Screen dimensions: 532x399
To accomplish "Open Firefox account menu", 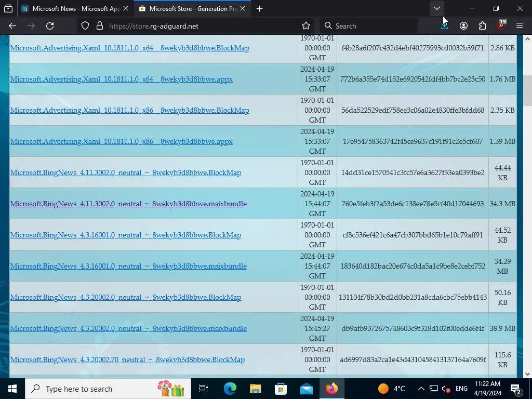I will point(464,26).
